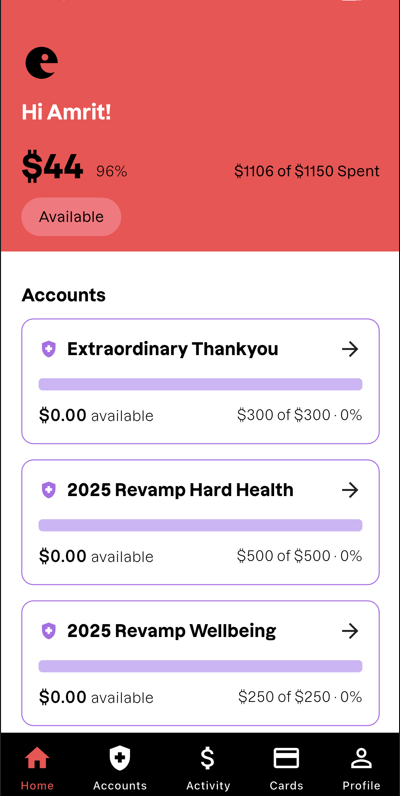This screenshot has height=796, width=400.
Task: Expand 2025 Revamp Wellbeing arrow
Action: (x=350, y=631)
